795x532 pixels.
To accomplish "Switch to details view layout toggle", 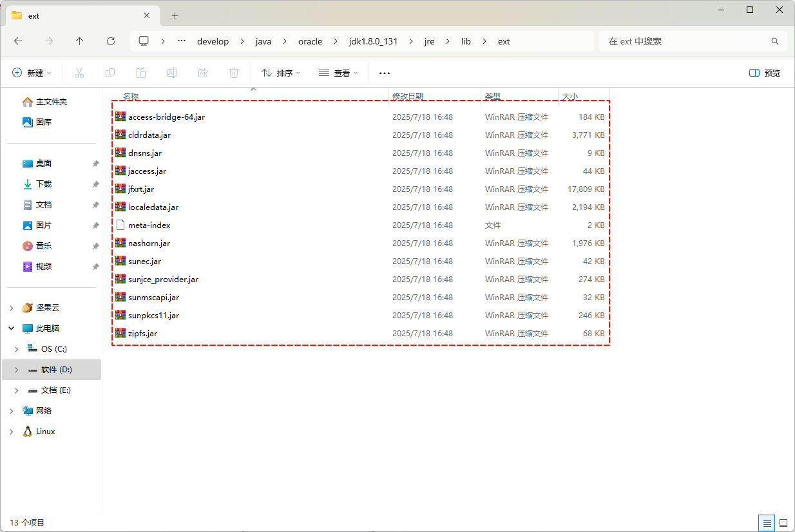I will pos(766,522).
